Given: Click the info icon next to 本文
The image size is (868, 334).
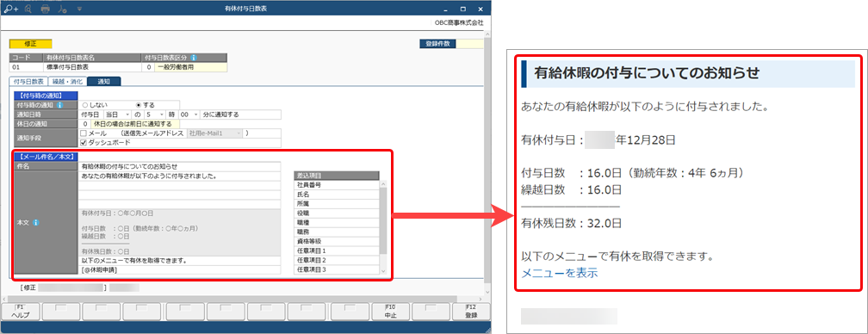Looking at the screenshot, I should point(35,223).
